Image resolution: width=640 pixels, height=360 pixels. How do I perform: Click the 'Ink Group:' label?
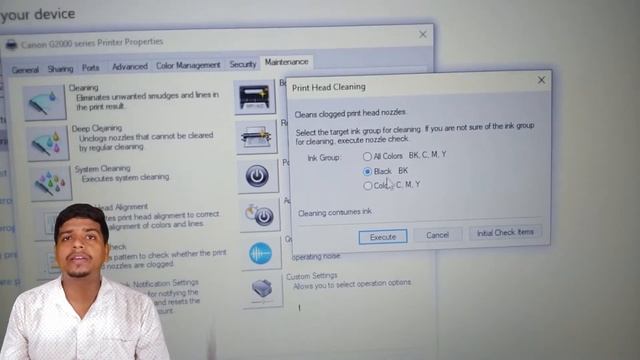click(x=324, y=158)
